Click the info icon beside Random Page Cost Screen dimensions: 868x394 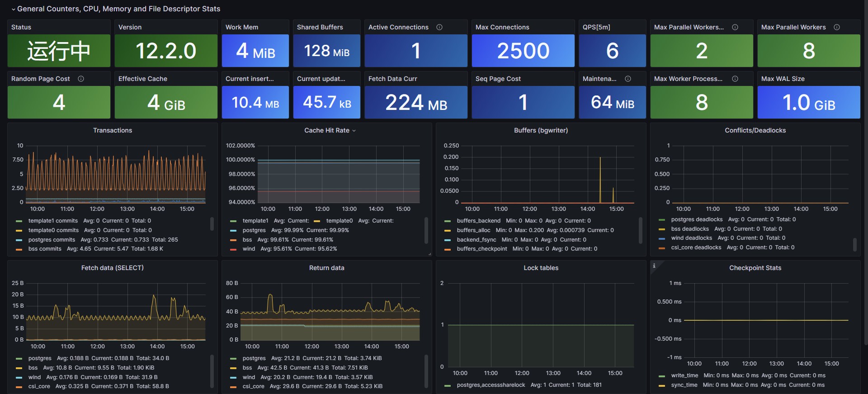point(81,79)
